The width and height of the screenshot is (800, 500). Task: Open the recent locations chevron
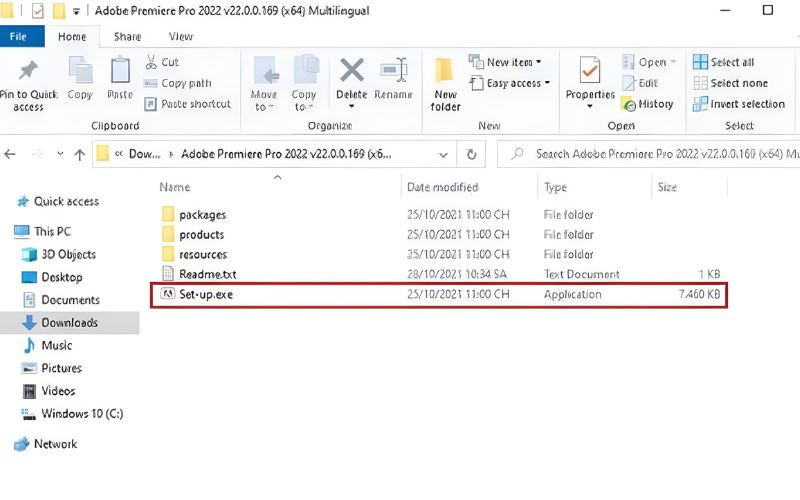click(60, 154)
